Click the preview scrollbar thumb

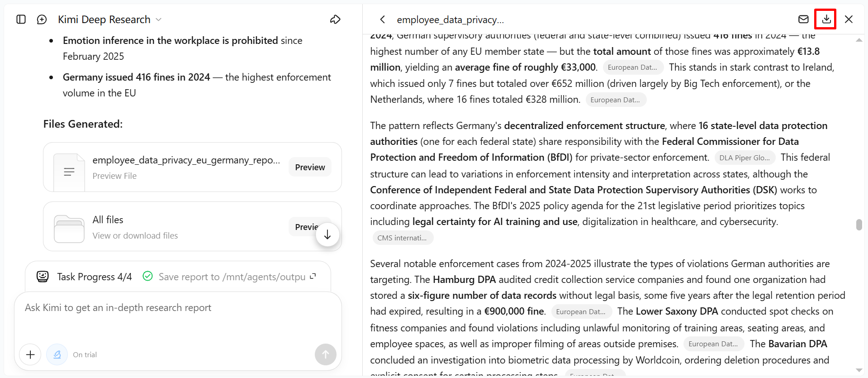point(859,225)
